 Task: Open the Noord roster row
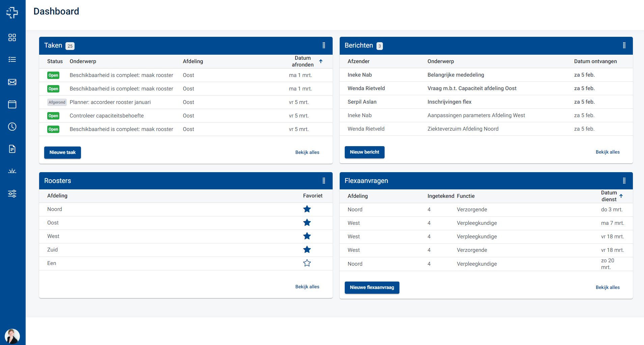click(186, 209)
